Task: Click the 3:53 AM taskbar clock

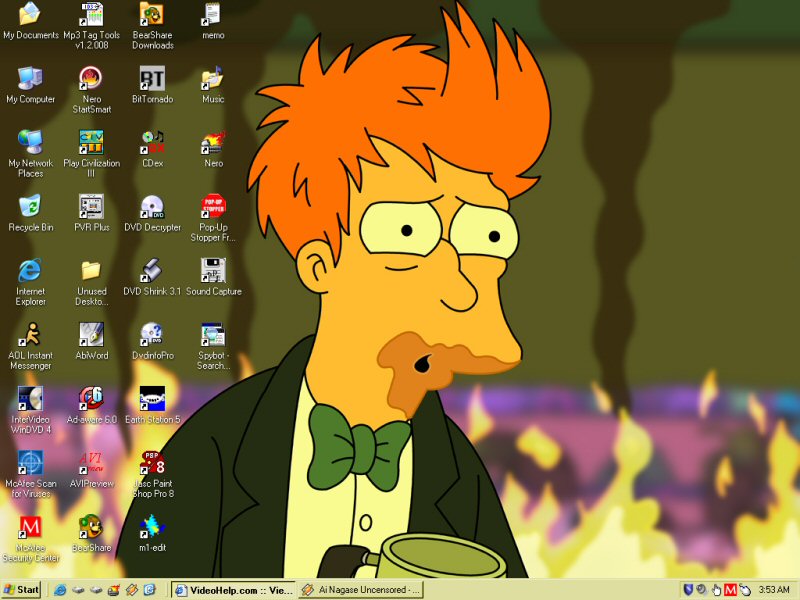Action: point(774,590)
